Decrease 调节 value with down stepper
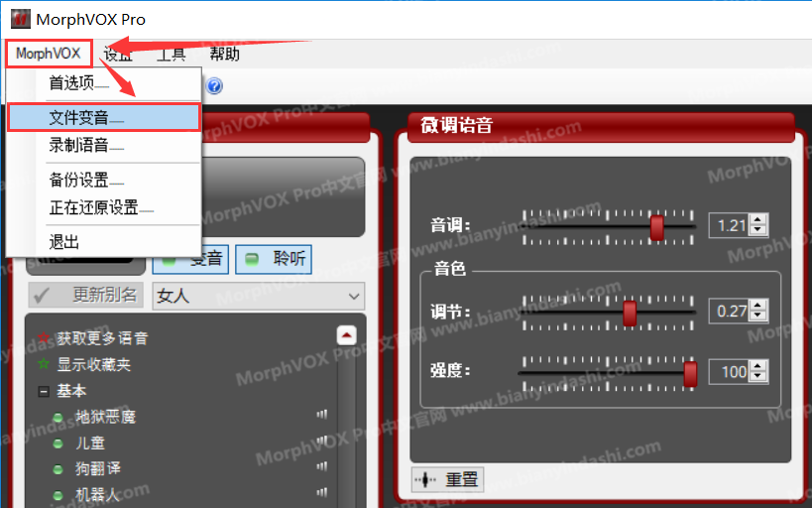Viewport: 812px width, 508px height. pos(758,317)
